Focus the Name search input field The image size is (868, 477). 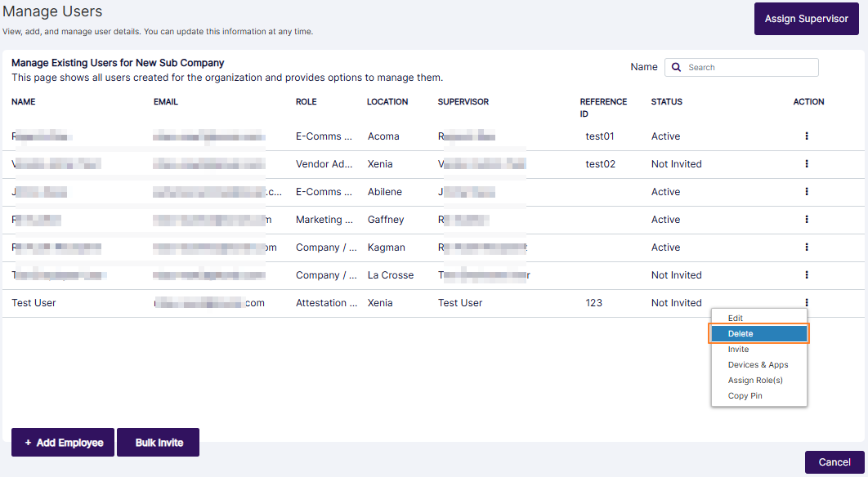[749, 68]
